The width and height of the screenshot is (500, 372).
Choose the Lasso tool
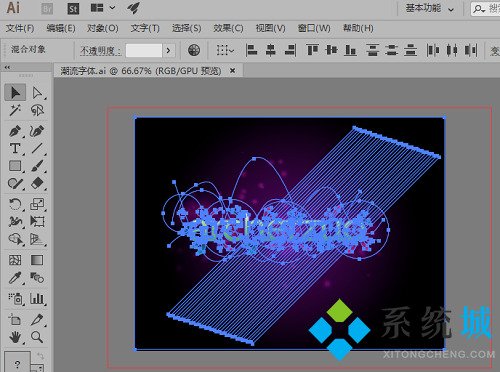click(x=37, y=110)
